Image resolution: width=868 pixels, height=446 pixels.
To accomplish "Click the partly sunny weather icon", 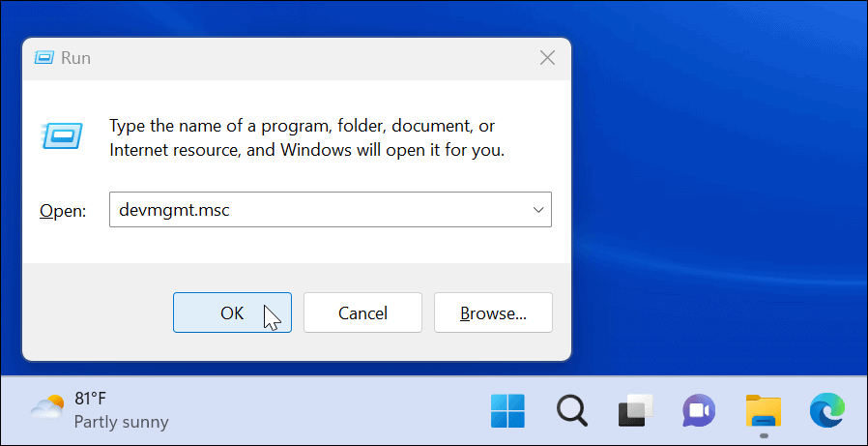I will point(46,410).
